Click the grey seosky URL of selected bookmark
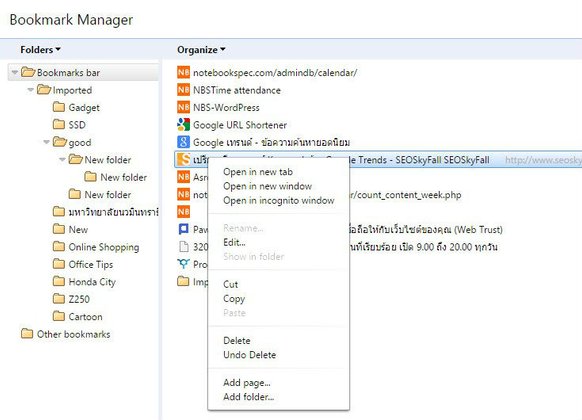Image resolution: width=582 pixels, height=420 pixels. point(543,160)
